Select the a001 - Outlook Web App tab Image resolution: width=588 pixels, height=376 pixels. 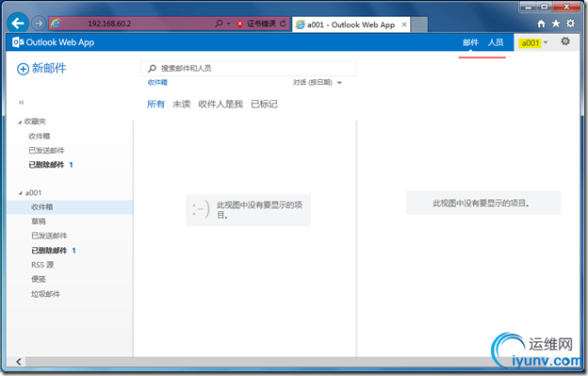click(351, 25)
